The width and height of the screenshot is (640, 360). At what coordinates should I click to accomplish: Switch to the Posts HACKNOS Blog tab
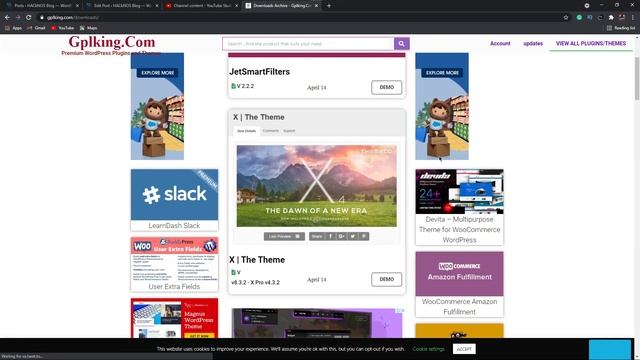point(42,6)
